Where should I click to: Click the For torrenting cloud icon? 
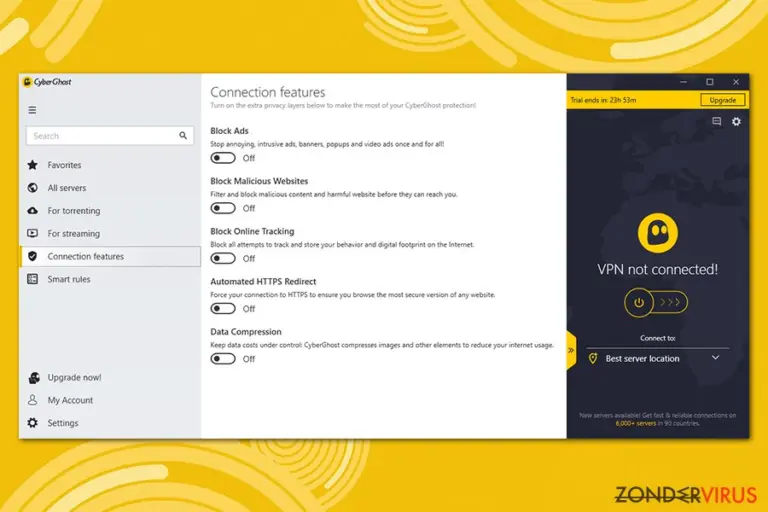click(33, 211)
